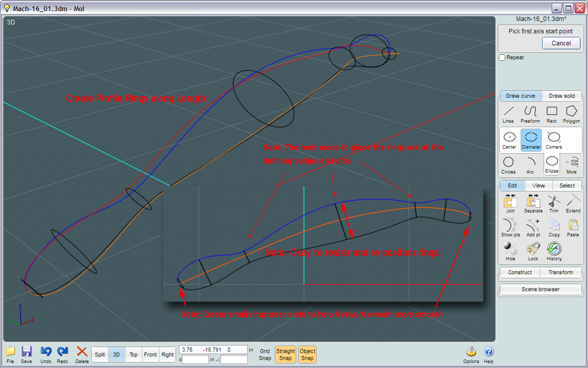Select the Lines drawing tool
Viewport: 588px width, 368px height.
pos(508,114)
